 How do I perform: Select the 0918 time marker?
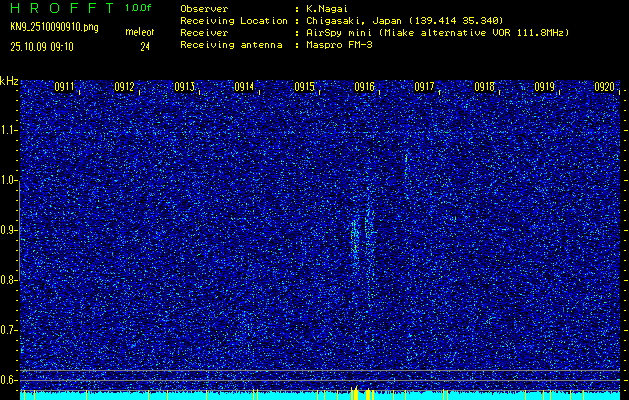tap(485, 87)
